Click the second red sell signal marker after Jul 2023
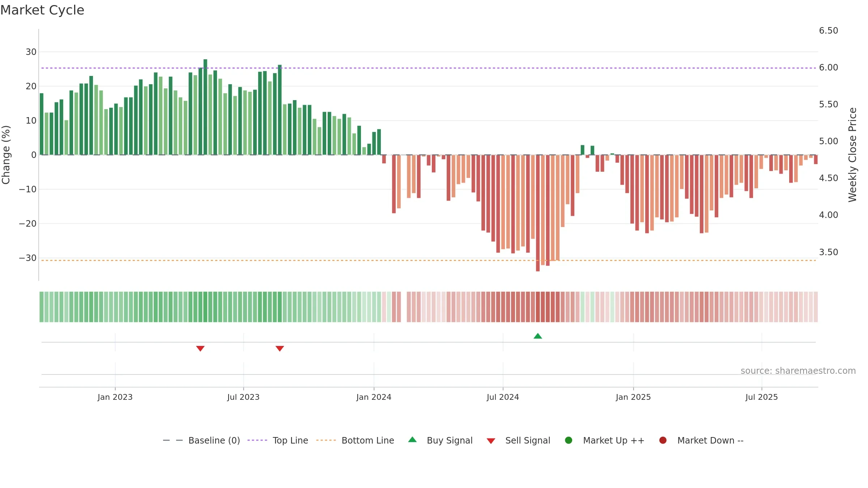This screenshot has height=488, width=868. 280,348
